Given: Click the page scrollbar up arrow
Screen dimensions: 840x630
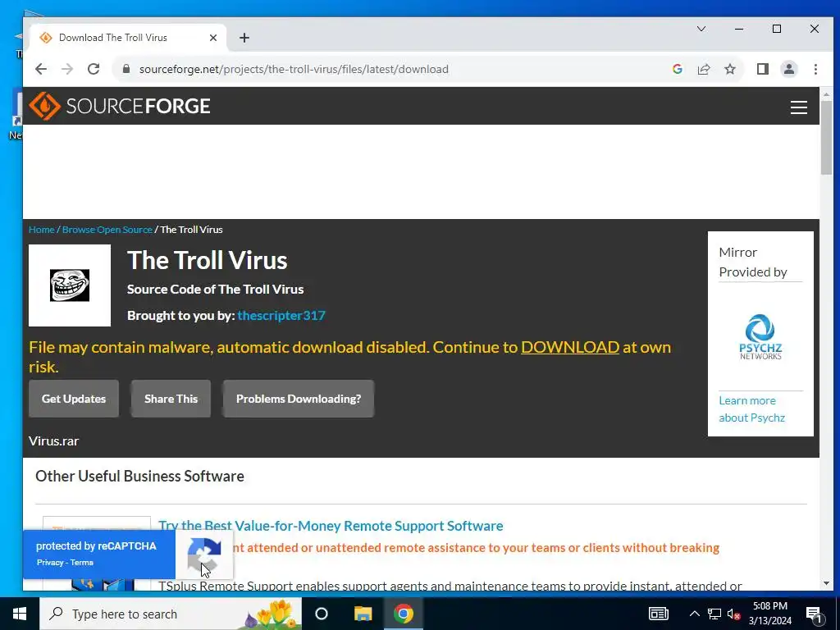Looking at the screenshot, I should click(826, 94).
